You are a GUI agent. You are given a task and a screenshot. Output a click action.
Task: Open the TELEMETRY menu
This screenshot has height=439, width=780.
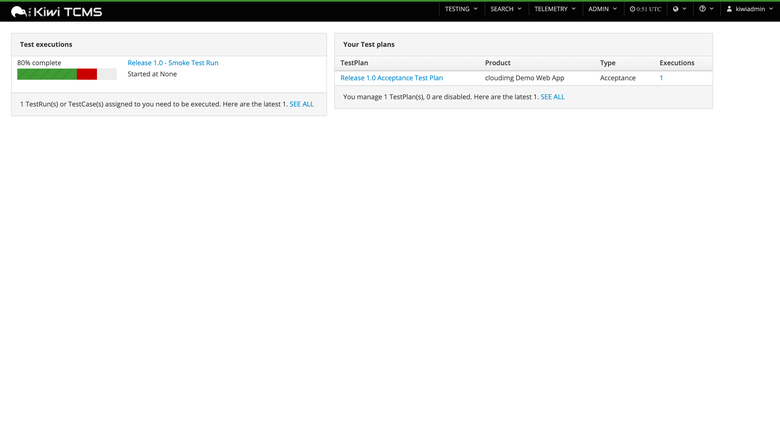pyautogui.click(x=555, y=9)
